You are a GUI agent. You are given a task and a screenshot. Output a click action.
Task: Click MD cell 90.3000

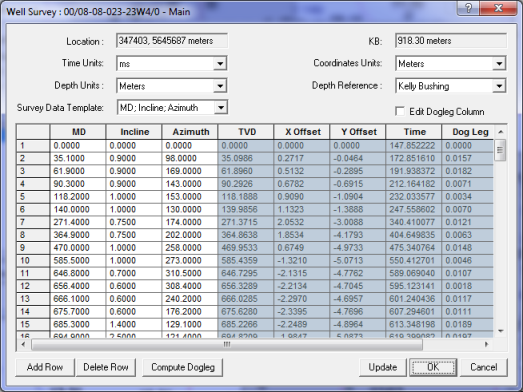[x=78, y=184]
